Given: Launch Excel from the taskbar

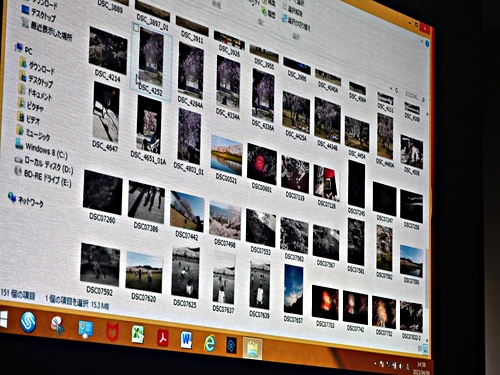Looking at the screenshot, I should 138,334.
